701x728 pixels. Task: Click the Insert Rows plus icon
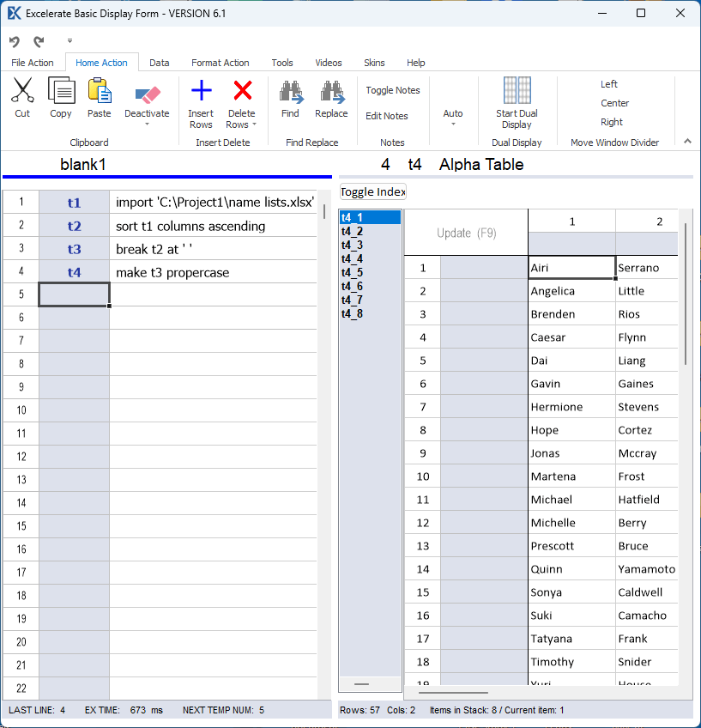pyautogui.click(x=201, y=91)
